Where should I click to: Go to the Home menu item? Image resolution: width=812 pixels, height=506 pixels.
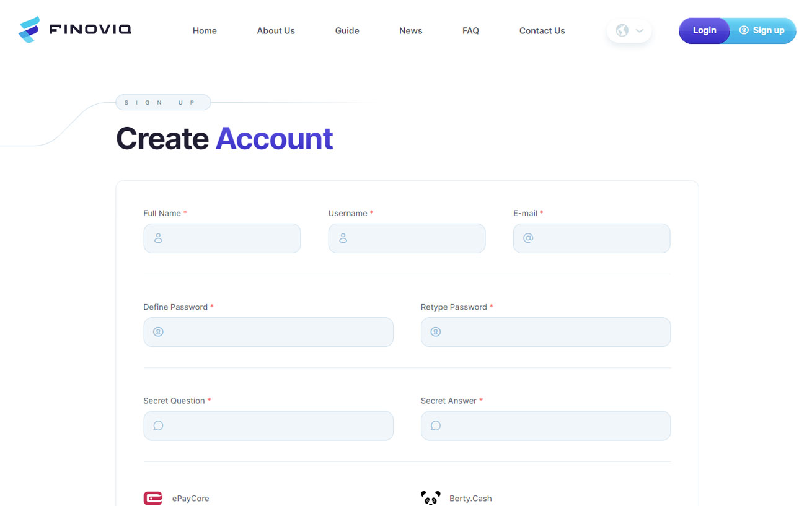pos(205,31)
